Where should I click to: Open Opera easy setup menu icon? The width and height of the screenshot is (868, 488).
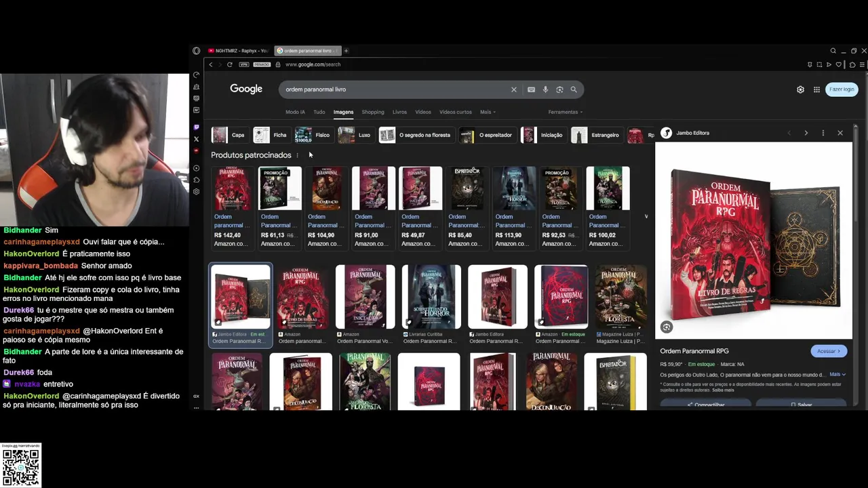862,64
